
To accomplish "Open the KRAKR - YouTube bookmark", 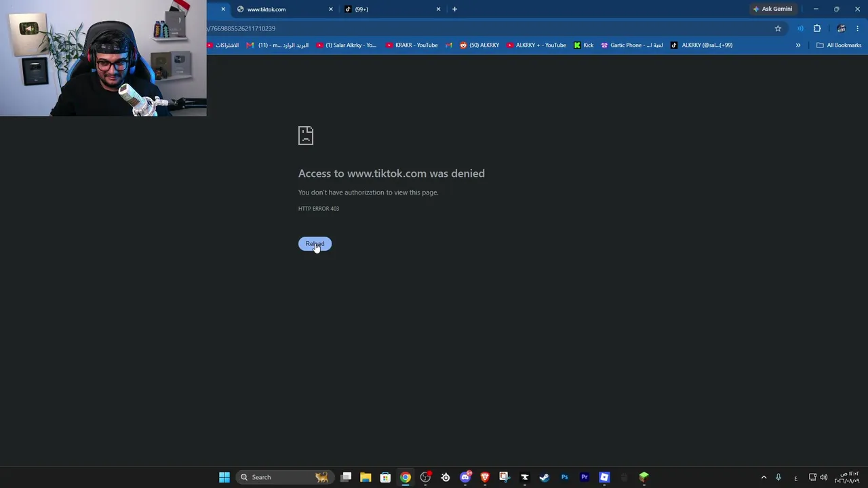I will [x=412, y=45].
